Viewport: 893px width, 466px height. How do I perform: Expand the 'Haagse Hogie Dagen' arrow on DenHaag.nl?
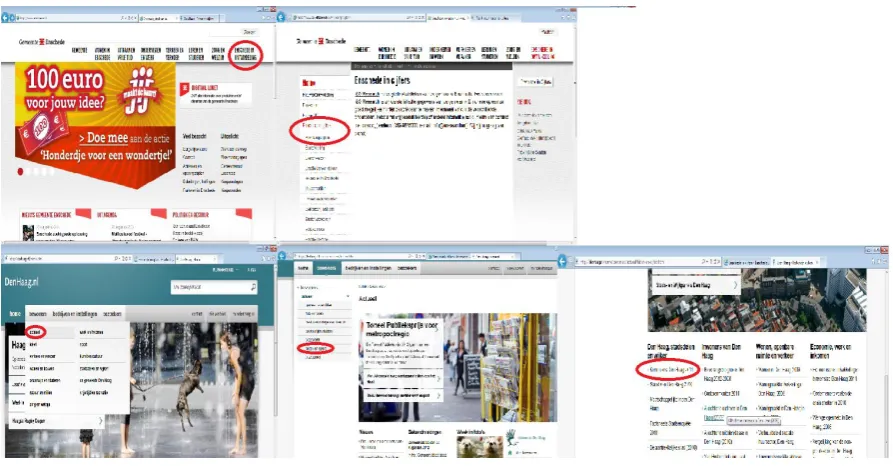pyautogui.click(x=101, y=421)
